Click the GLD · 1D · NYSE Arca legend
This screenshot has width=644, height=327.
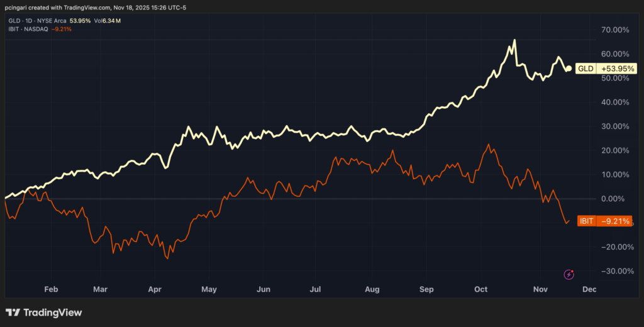click(36, 21)
